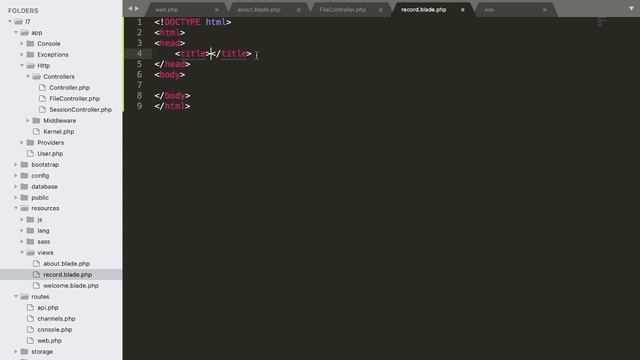Click the Middleware folder icon
This screenshot has height=360, width=640.
[36, 120]
